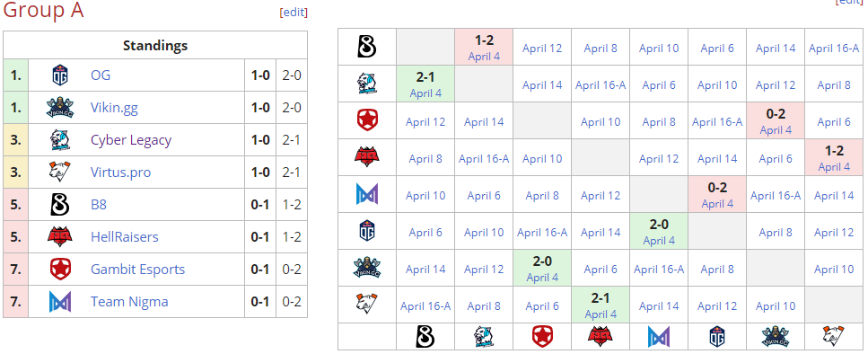Click the Gambit logo in crosstable left column
The height and width of the screenshot is (354, 868).
367,120
